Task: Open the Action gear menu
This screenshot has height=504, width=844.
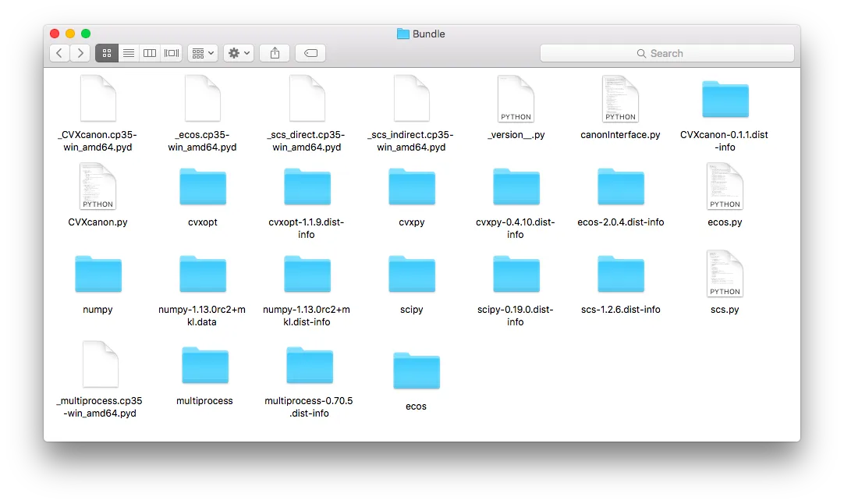Action: point(239,53)
